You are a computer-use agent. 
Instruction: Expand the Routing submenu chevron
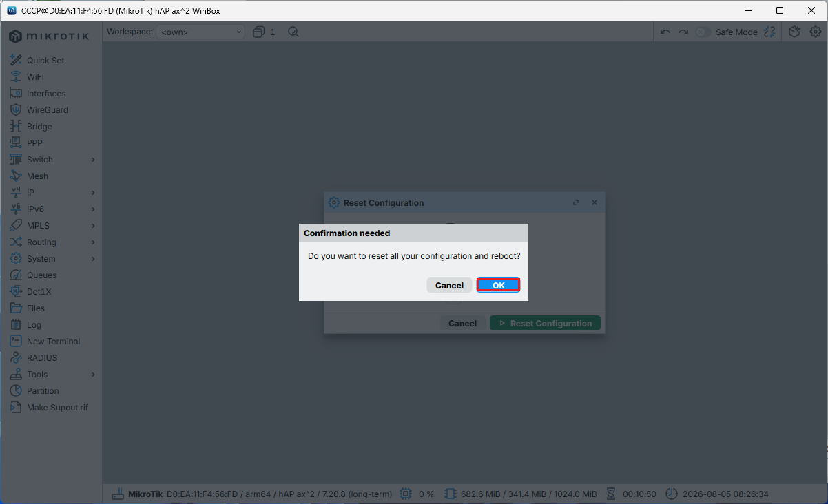pos(93,242)
